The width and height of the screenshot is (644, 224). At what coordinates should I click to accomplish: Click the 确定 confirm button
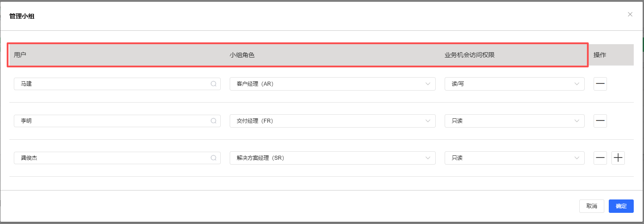pyautogui.click(x=621, y=206)
